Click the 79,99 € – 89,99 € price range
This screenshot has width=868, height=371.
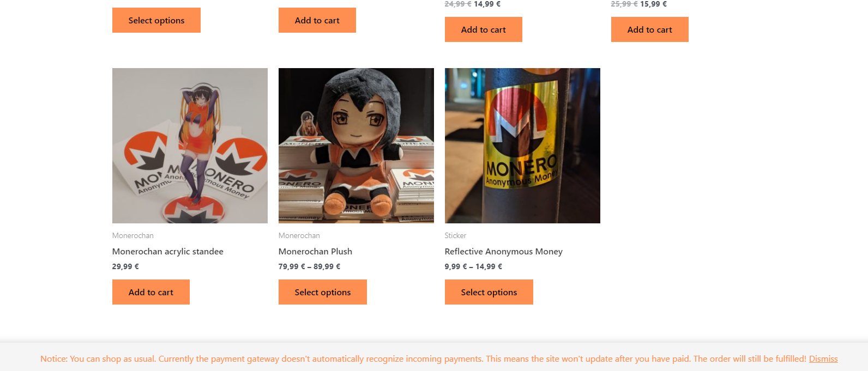pyautogui.click(x=309, y=266)
